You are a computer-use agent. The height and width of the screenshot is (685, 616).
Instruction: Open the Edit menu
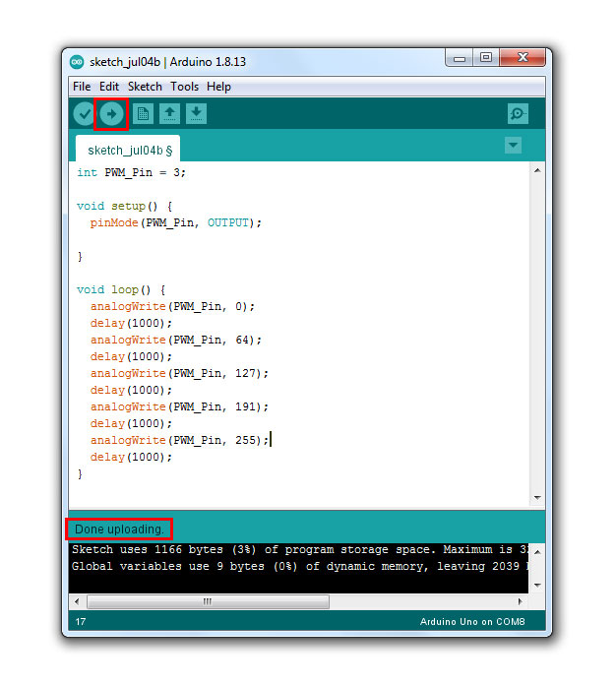pos(109,87)
